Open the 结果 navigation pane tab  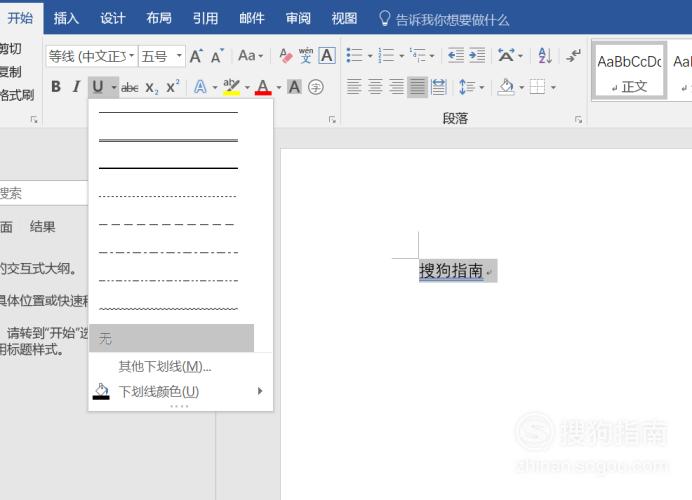(x=42, y=227)
